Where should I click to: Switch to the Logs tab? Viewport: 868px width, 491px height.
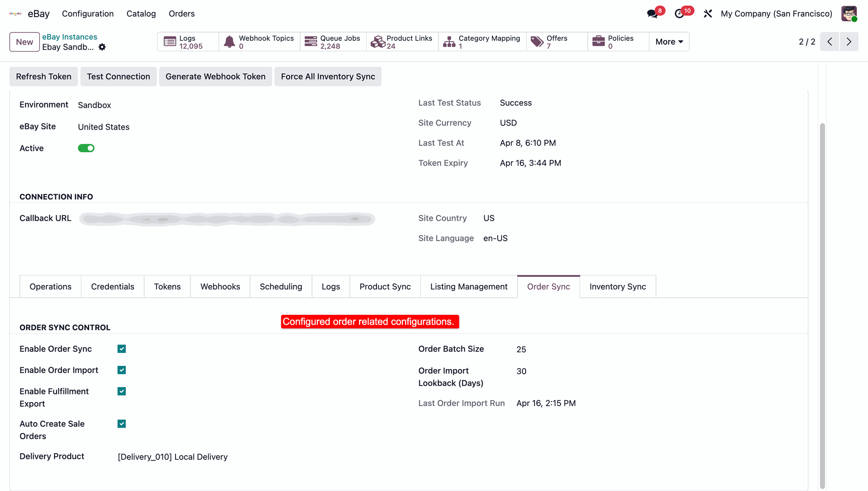(331, 286)
